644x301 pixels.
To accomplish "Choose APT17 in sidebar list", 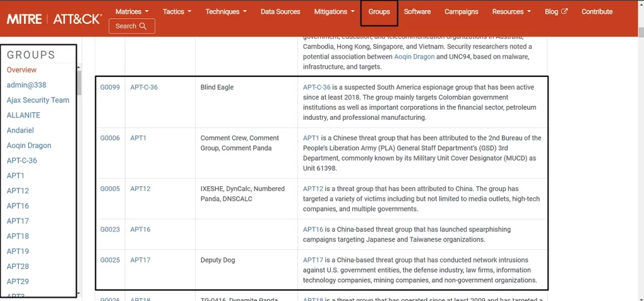I will [18, 221].
